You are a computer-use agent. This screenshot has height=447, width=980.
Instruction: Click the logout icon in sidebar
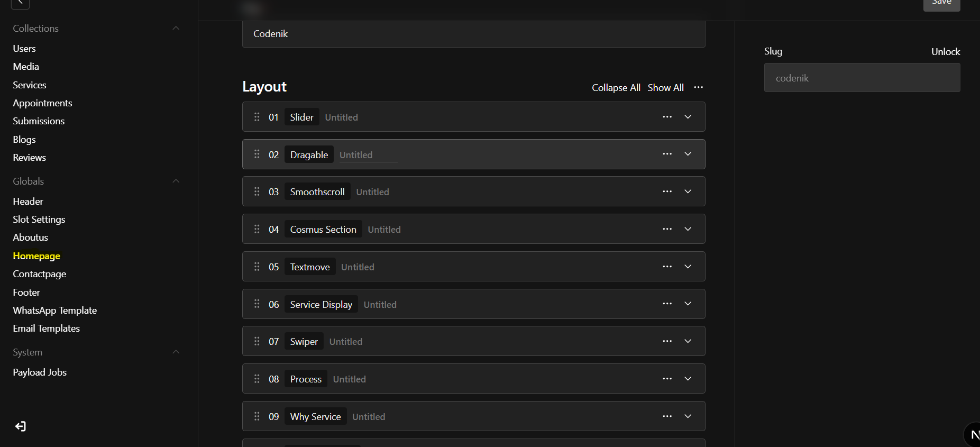[x=21, y=426]
